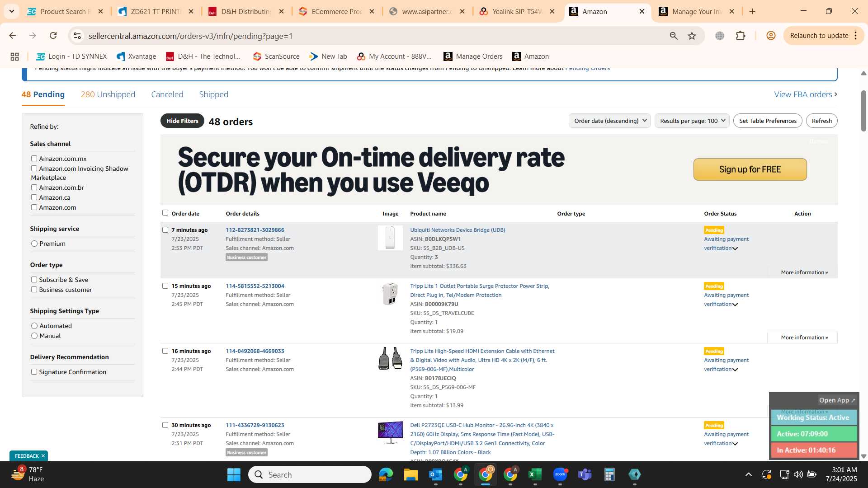Click Set Table Preferences button
Screen dimensions: 868x488
click(768, 121)
